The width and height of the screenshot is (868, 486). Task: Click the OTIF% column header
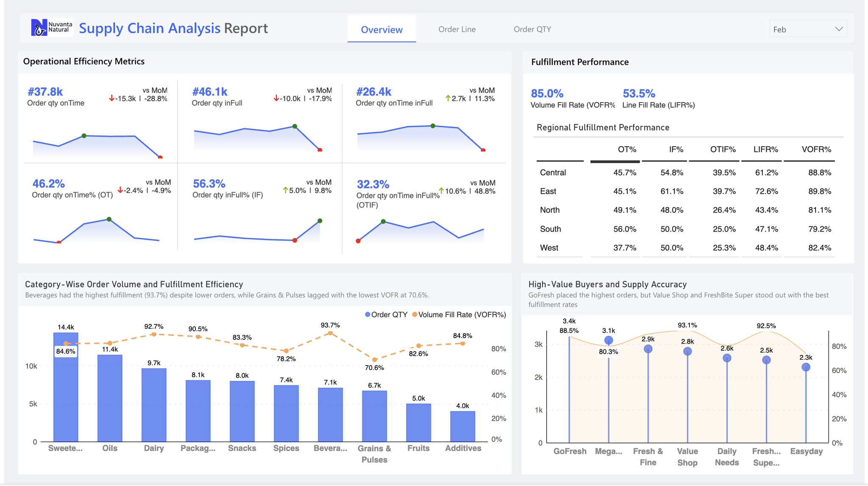pos(723,149)
